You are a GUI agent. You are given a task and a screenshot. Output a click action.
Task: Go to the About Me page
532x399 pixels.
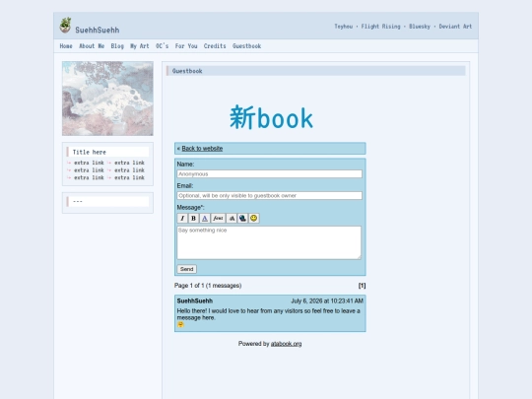tap(92, 46)
